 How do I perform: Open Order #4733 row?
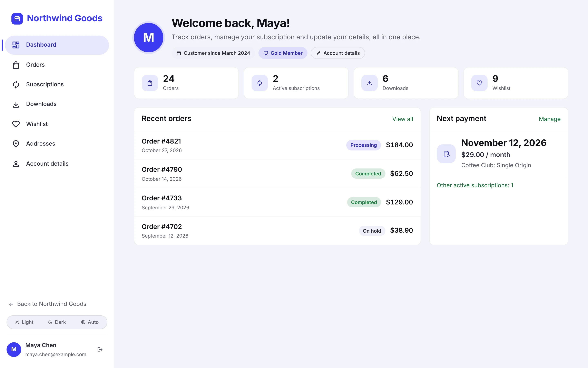[277, 202]
